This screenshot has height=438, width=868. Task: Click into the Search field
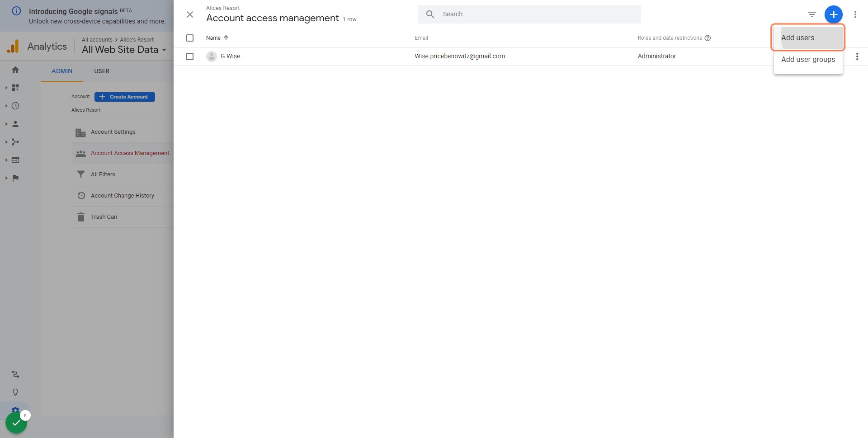[529, 14]
